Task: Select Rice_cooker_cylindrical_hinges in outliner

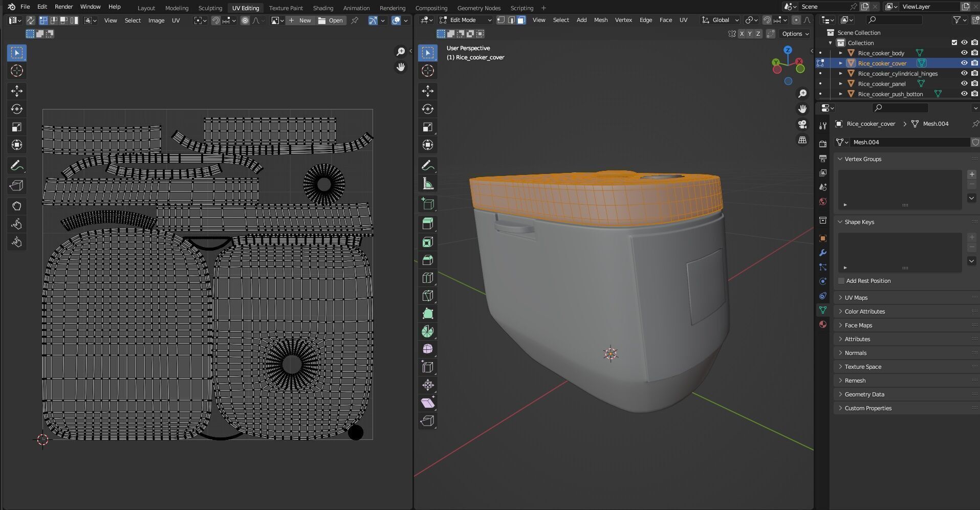Action: click(898, 73)
